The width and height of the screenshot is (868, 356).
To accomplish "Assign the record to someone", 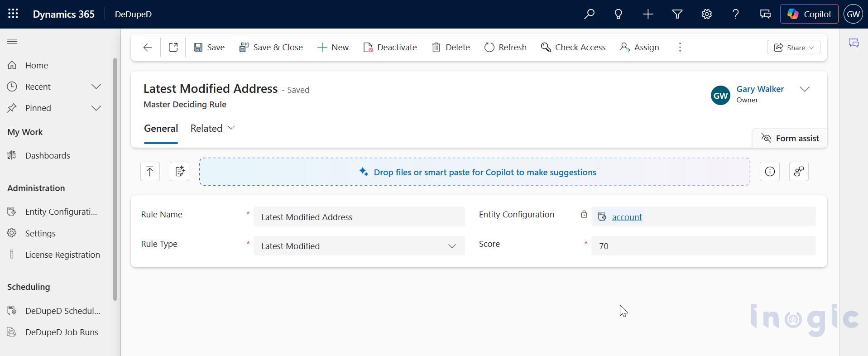I will point(639,47).
